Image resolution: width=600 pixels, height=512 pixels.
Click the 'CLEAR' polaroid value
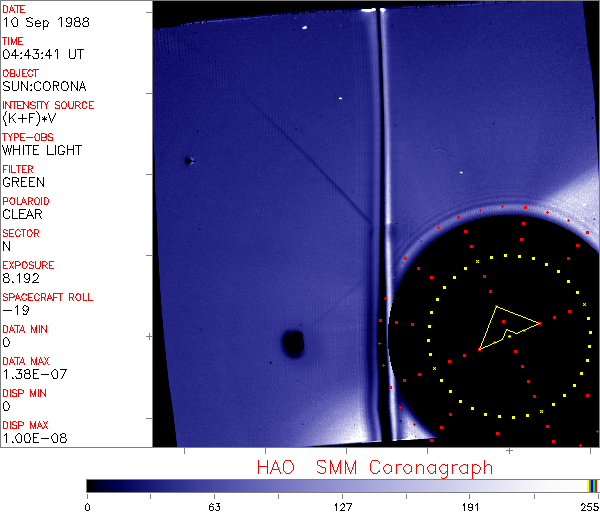pyautogui.click(x=23, y=214)
